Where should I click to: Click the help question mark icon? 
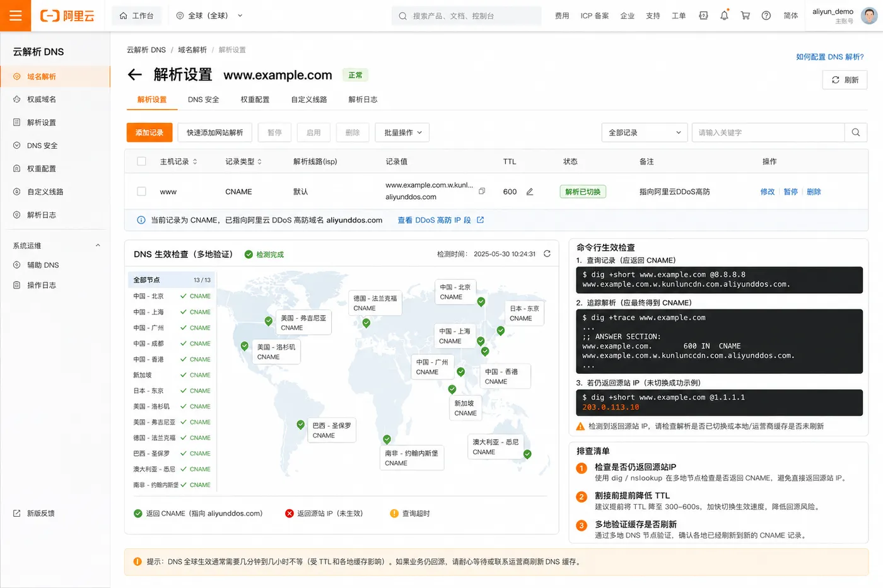click(x=766, y=16)
